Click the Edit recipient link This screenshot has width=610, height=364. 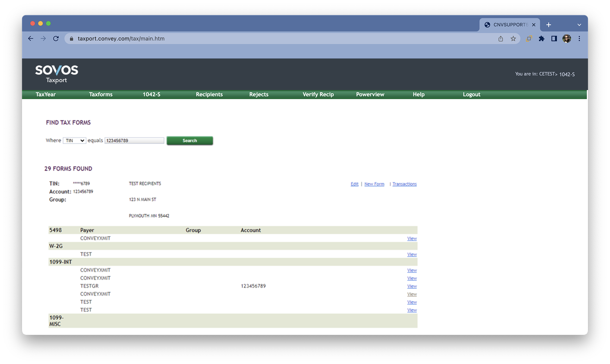pyautogui.click(x=355, y=184)
